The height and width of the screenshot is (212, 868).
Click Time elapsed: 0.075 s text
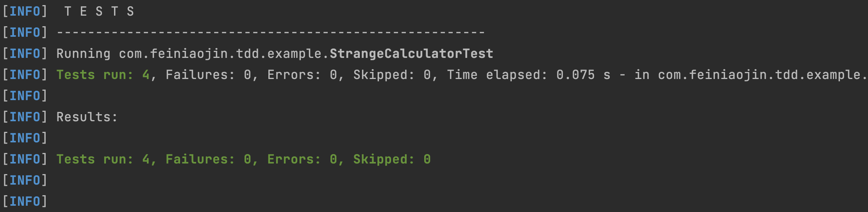pyautogui.click(x=529, y=75)
